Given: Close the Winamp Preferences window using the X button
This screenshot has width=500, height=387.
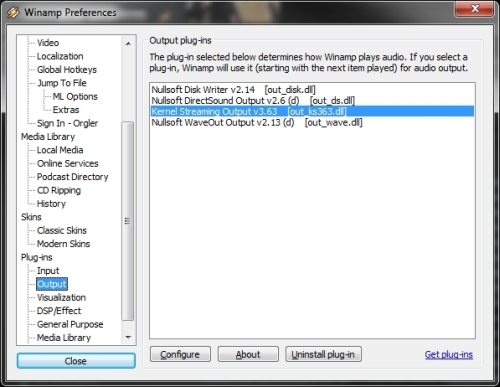Looking at the screenshot, I should tap(474, 9).
